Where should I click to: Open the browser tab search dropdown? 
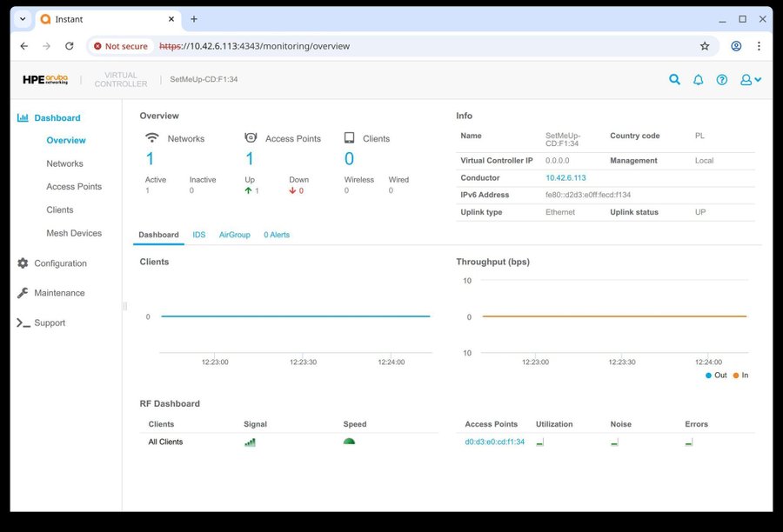(x=23, y=19)
